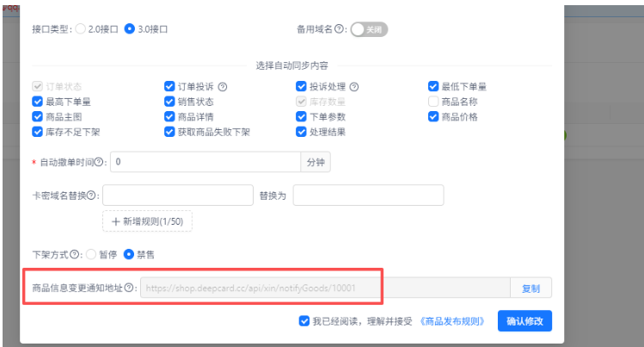Select the 3.0接口 radio option

point(130,29)
